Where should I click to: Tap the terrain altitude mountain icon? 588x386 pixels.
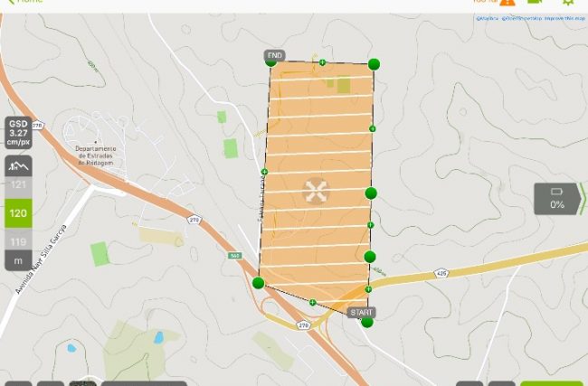click(x=18, y=166)
